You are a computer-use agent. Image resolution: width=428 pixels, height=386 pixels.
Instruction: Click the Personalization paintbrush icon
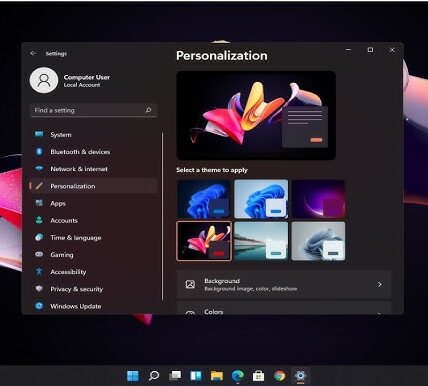pyautogui.click(x=39, y=186)
